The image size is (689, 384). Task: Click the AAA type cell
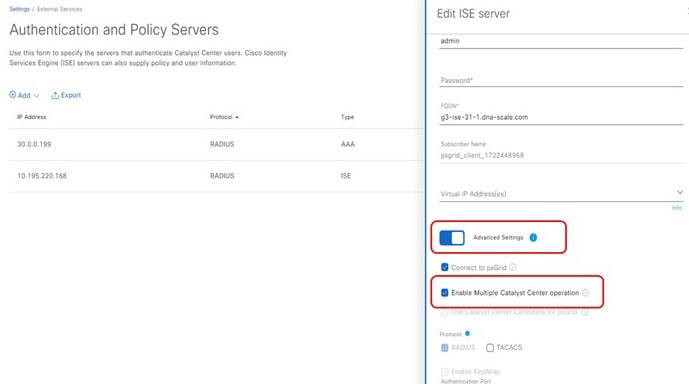click(x=348, y=144)
